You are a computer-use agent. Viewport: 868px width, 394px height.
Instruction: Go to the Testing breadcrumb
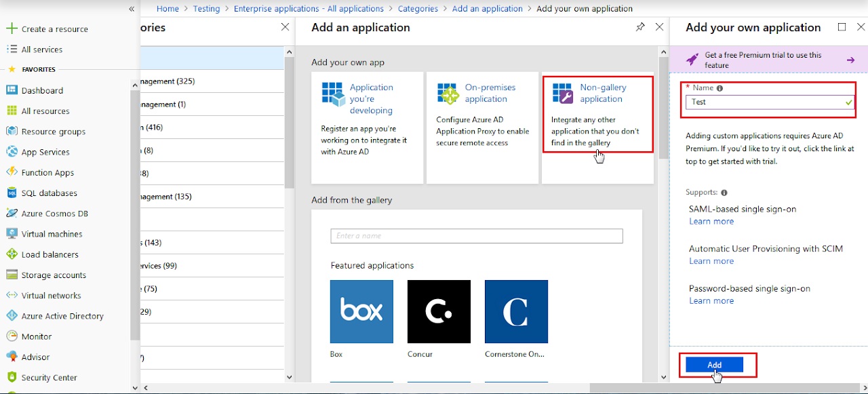point(206,9)
